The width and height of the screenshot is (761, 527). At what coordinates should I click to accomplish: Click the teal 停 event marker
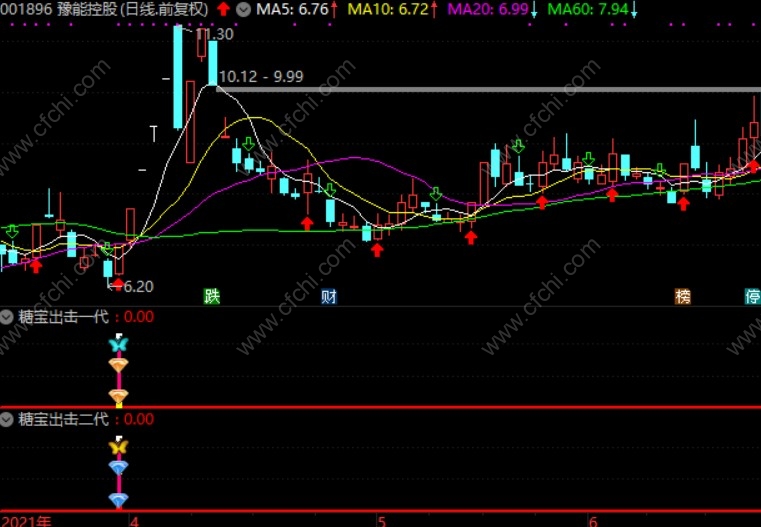click(753, 296)
